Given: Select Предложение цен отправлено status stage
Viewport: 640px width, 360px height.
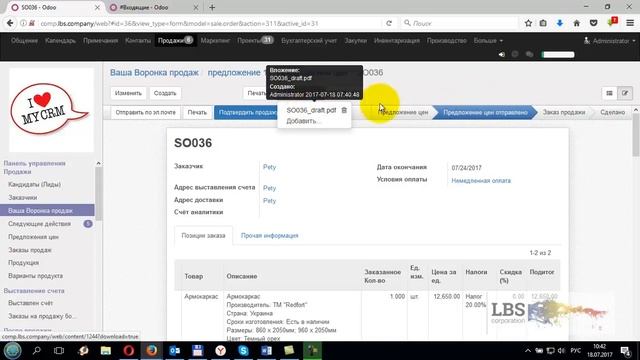Looking at the screenshot, I should click(x=485, y=112).
